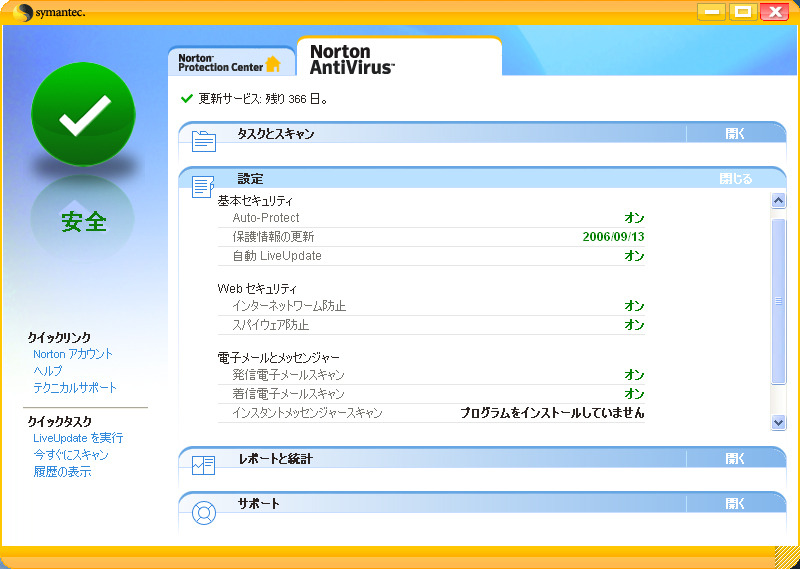This screenshot has width=800, height=569.
Task: Click 更新サービス: 残り 366 日 text
Action: tap(263, 98)
